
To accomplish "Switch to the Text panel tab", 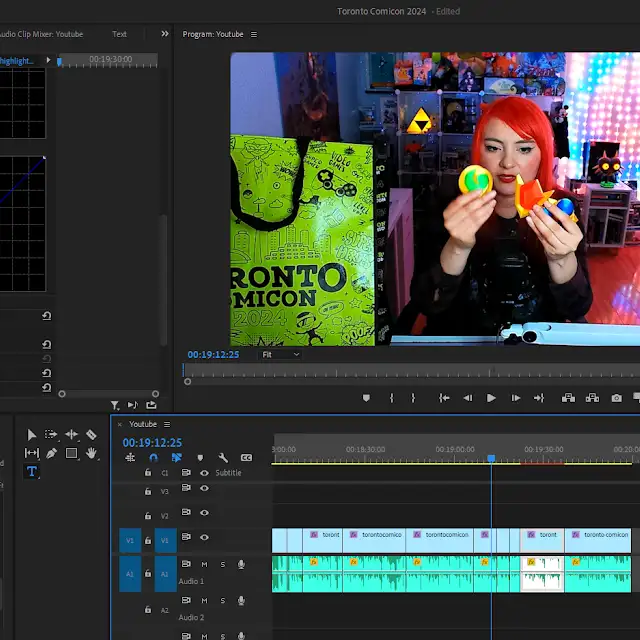I will (119, 34).
